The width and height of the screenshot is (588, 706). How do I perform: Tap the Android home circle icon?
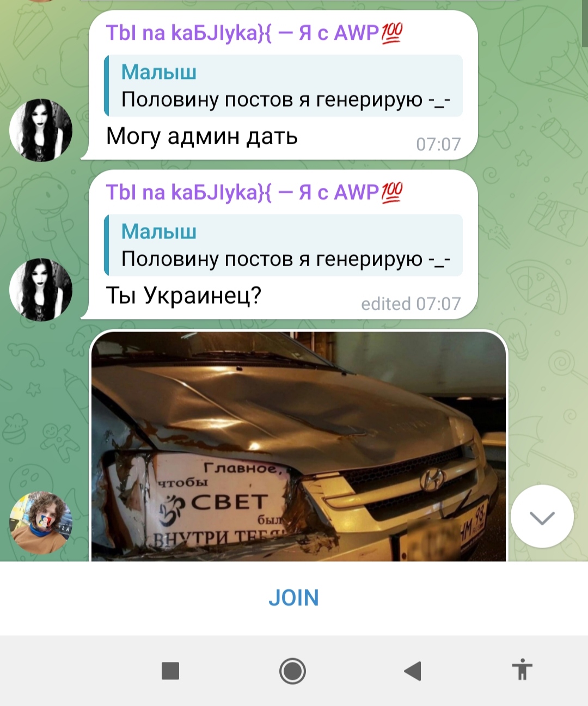pos(292,671)
